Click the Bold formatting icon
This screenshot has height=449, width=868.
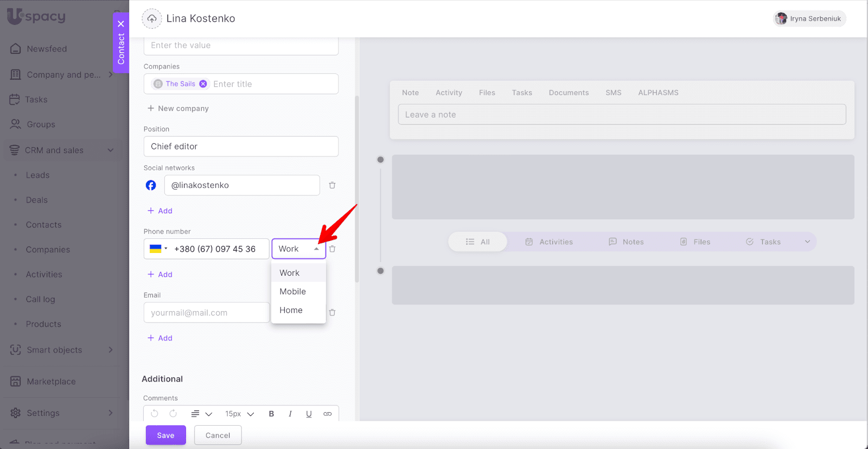[271, 414]
